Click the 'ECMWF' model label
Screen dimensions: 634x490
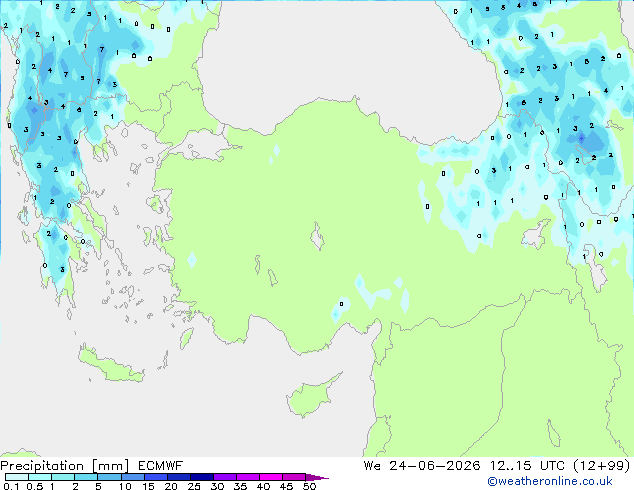click(x=161, y=466)
